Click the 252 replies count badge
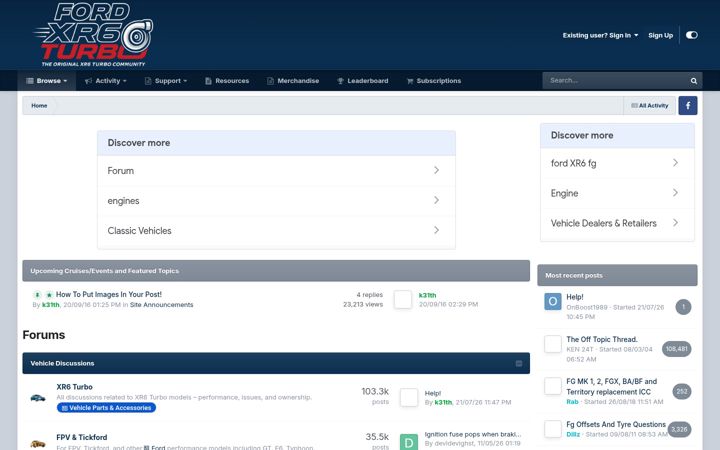 [x=682, y=391]
